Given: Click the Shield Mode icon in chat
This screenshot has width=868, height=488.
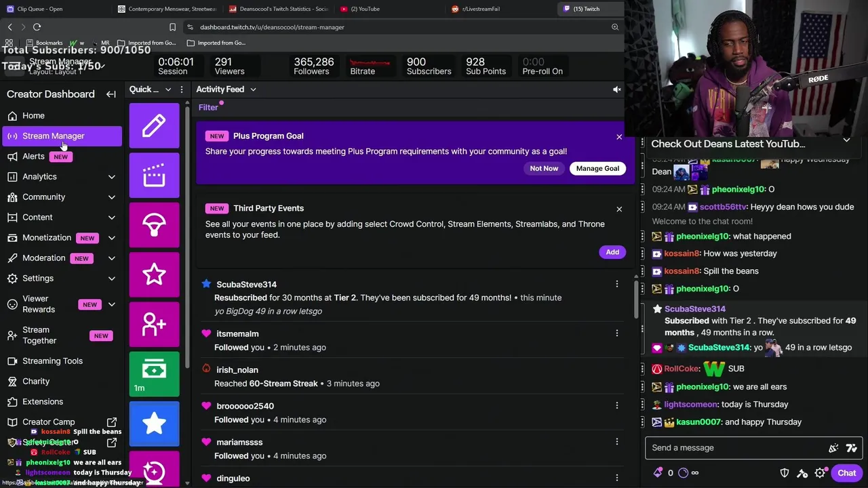Looking at the screenshot, I should coord(785,473).
